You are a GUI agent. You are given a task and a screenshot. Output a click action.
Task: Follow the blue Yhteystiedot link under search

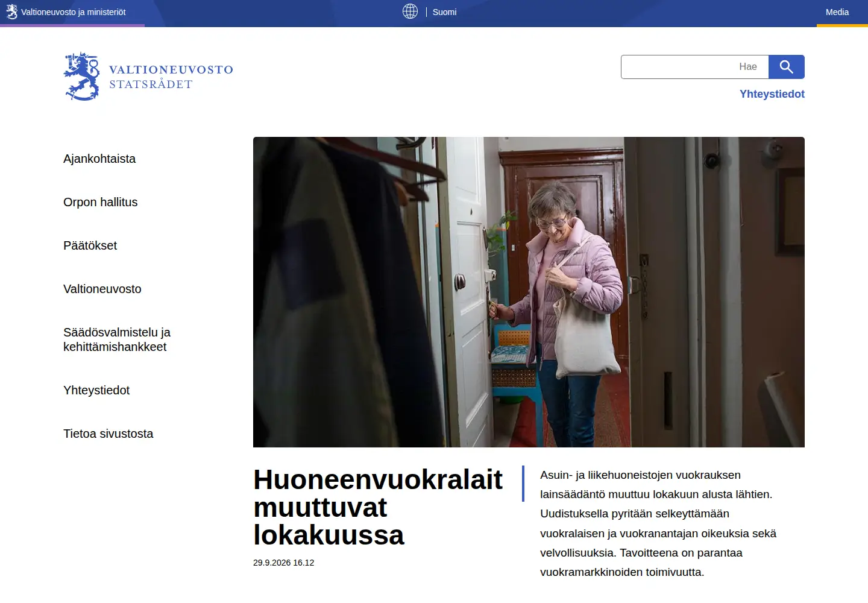click(x=772, y=94)
